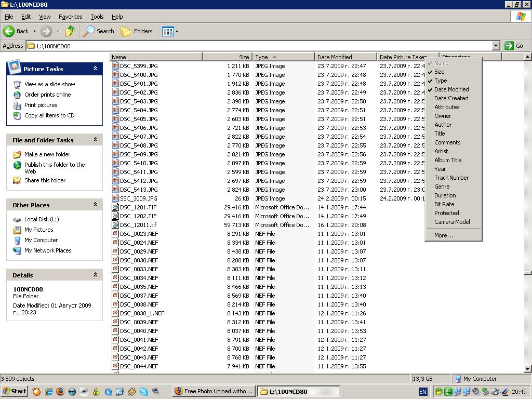This screenshot has width=532, height=399.
Task: Select the DSC_1201.TIF file icon
Action: coord(116,207)
